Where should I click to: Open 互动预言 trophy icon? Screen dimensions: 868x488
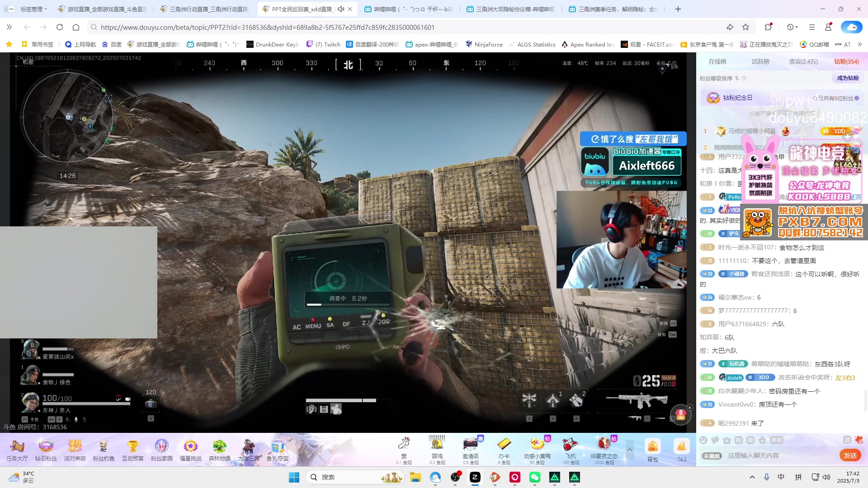(x=133, y=450)
